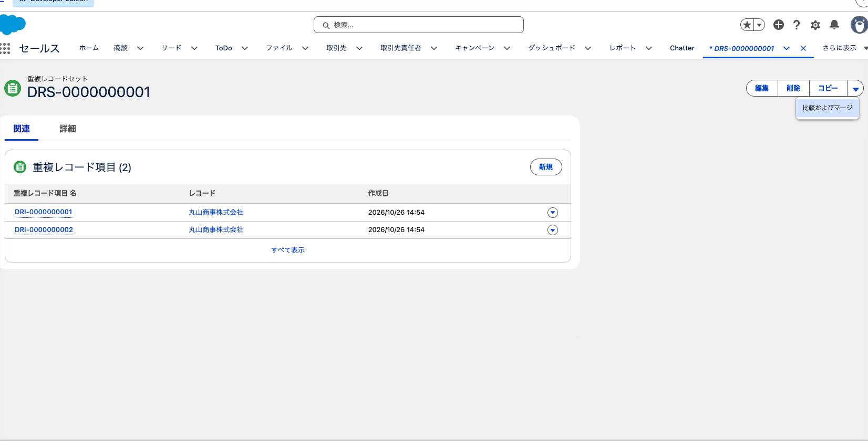Expand the 商談 tab dropdown chevron
This screenshot has height=441, width=868.
click(x=140, y=48)
